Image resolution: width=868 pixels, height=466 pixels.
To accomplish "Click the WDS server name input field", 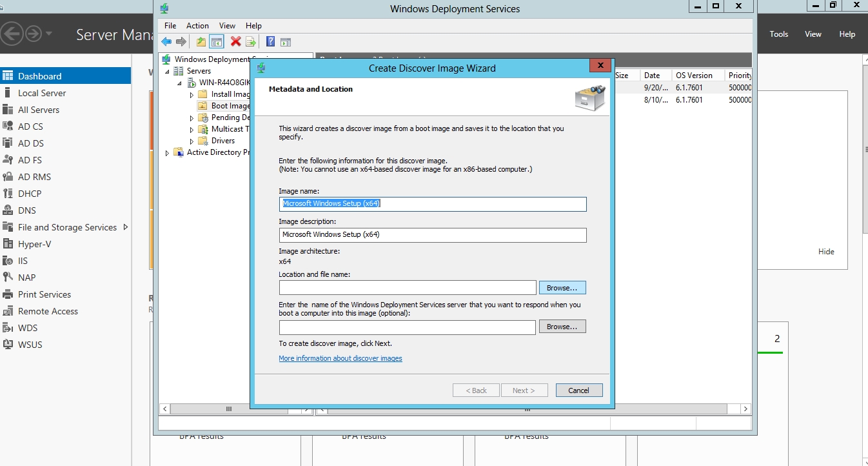I will coord(408,327).
